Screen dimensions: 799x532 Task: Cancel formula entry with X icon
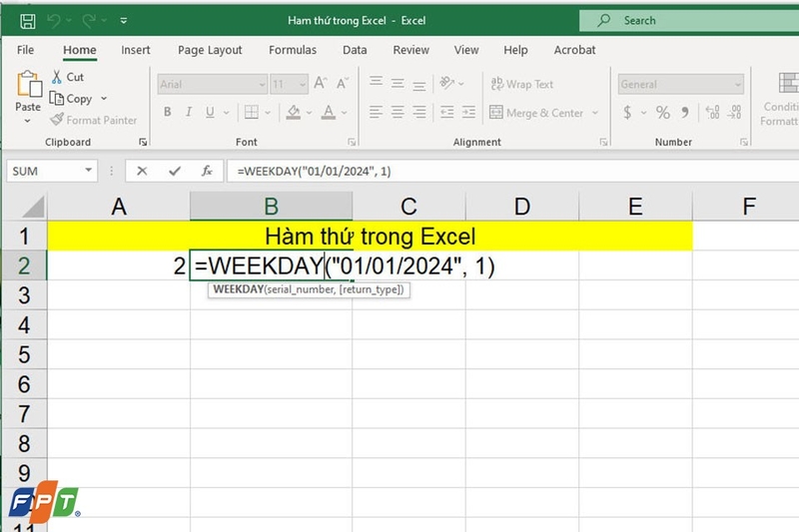tap(142, 171)
